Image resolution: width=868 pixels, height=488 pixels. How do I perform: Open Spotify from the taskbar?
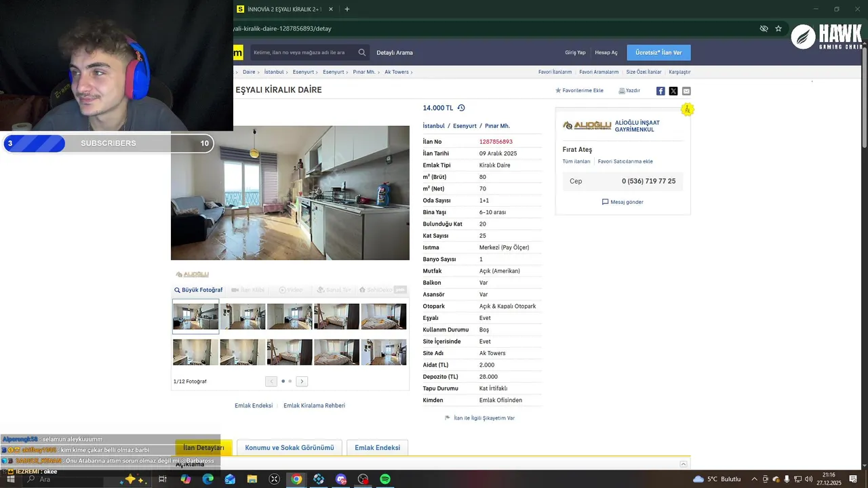pyautogui.click(x=385, y=479)
